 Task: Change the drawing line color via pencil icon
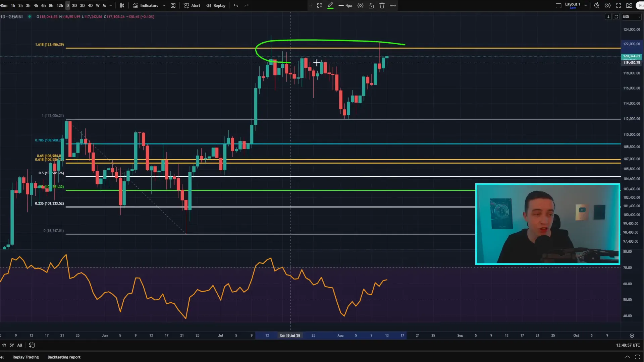tap(330, 5)
